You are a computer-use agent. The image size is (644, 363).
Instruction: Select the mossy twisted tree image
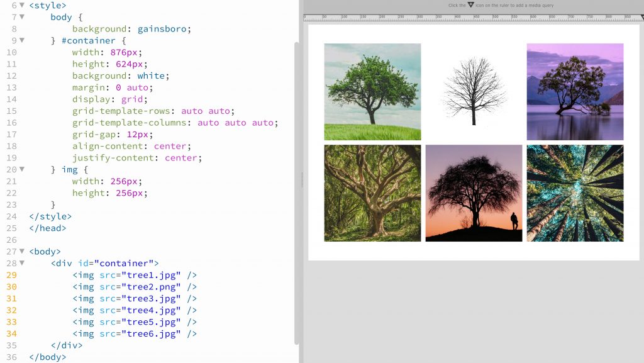372,193
